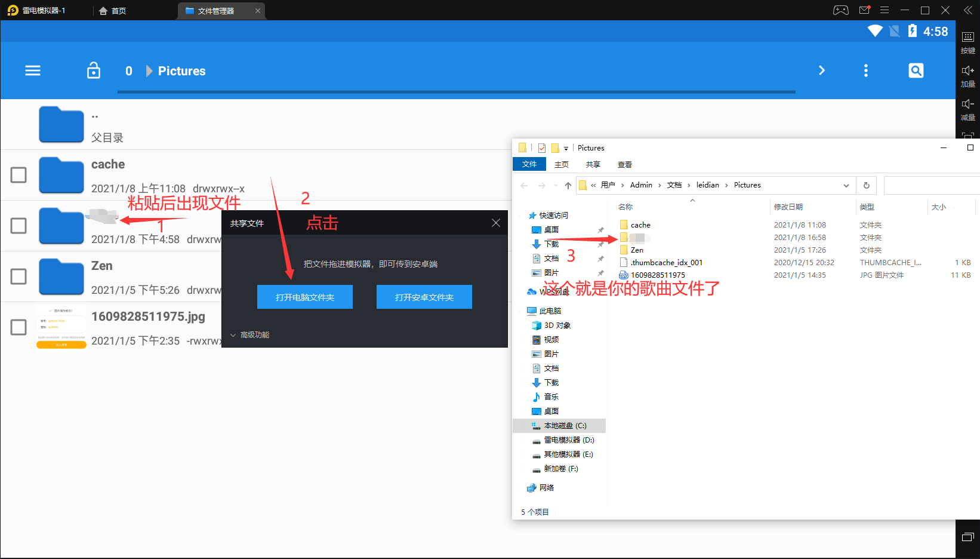The width and height of the screenshot is (980, 559).
Task: Tick the Zen folder checkbox
Action: (x=19, y=277)
